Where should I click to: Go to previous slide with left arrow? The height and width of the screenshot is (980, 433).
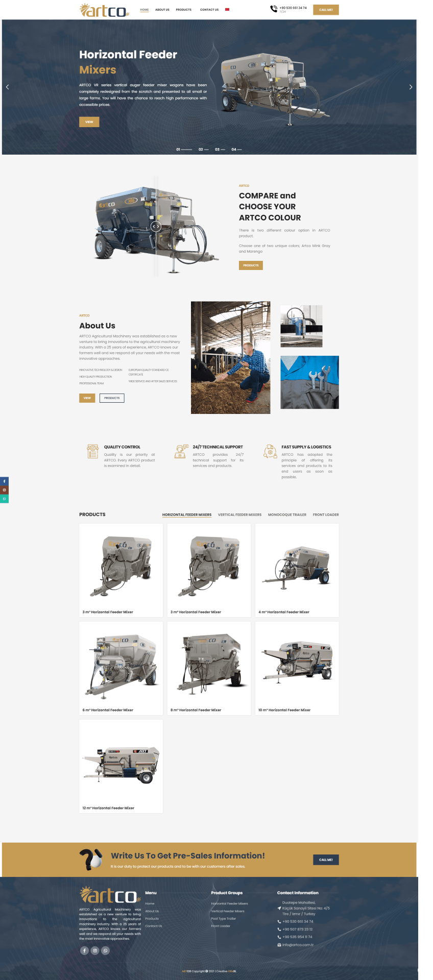7,87
